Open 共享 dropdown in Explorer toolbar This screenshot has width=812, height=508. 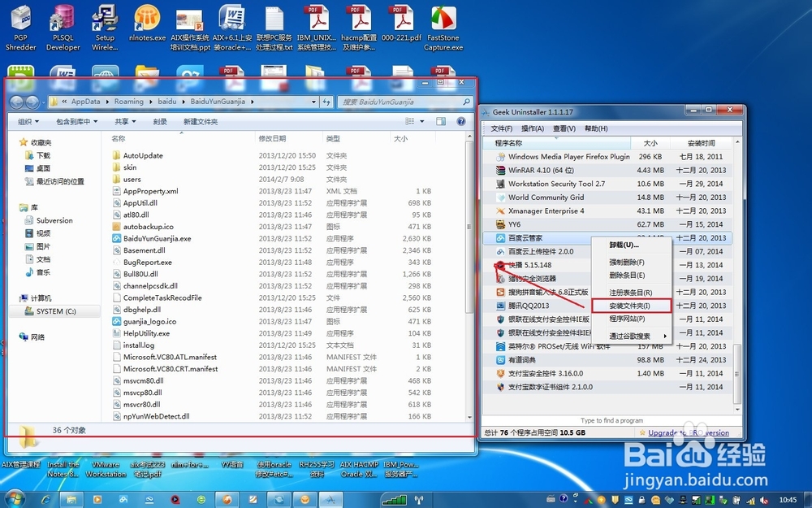pyautogui.click(x=125, y=121)
